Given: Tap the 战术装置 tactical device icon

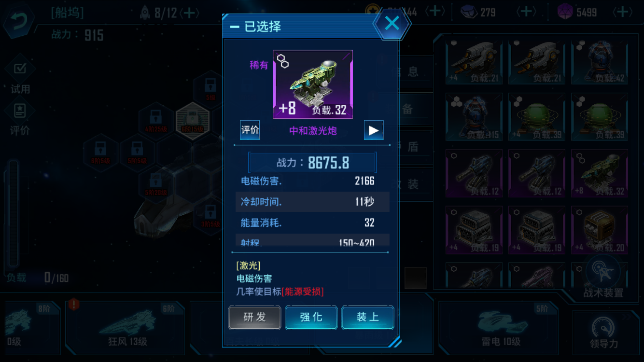Looking at the screenshot, I should (603, 277).
